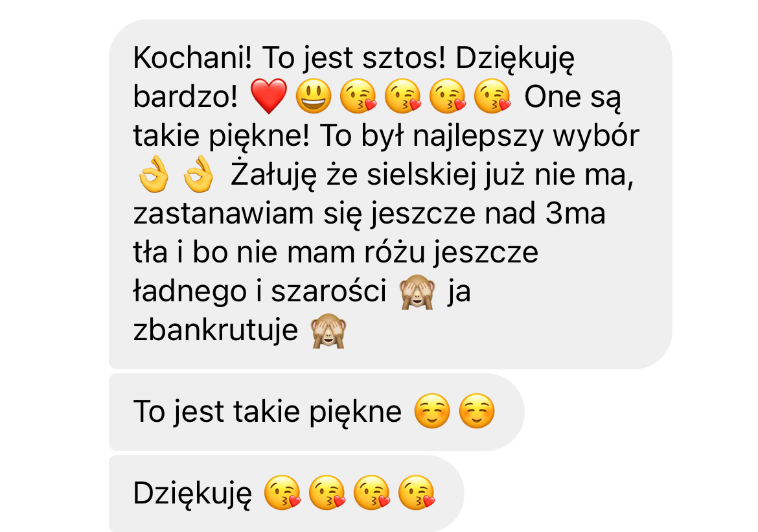Click the second kiss emoji in the 'Dziękuję' bubble
The width and height of the screenshot is (758, 532).
coord(327,493)
